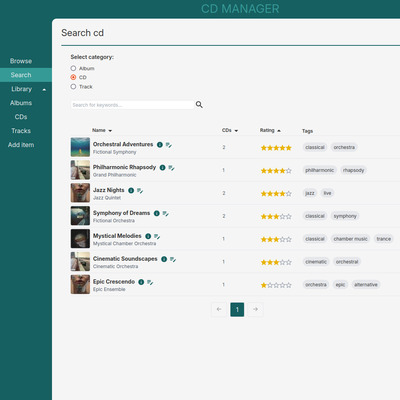Image resolution: width=400 pixels, height=400 pixels.
Task: Edit the Mystical Melodies entry
Action: (157, 237)
